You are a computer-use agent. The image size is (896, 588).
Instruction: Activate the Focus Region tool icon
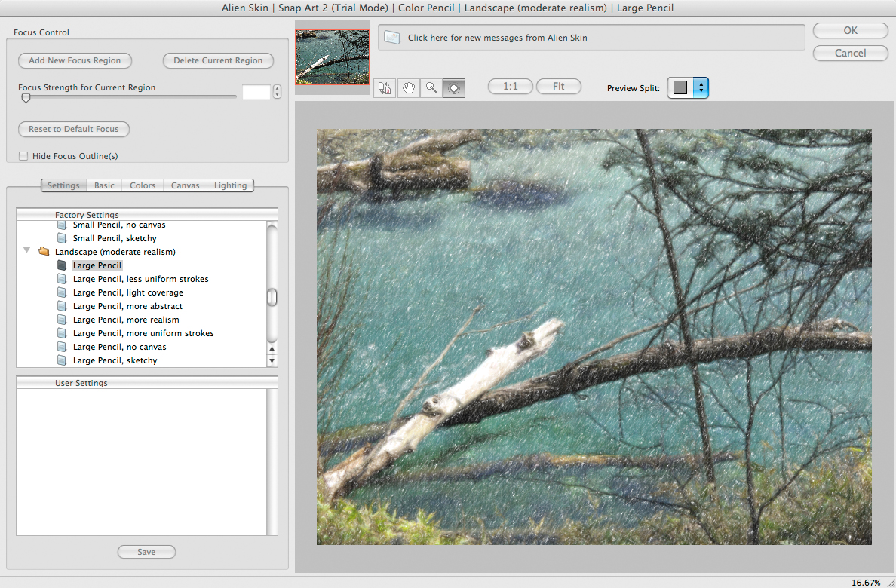click(x=453, y=87)
